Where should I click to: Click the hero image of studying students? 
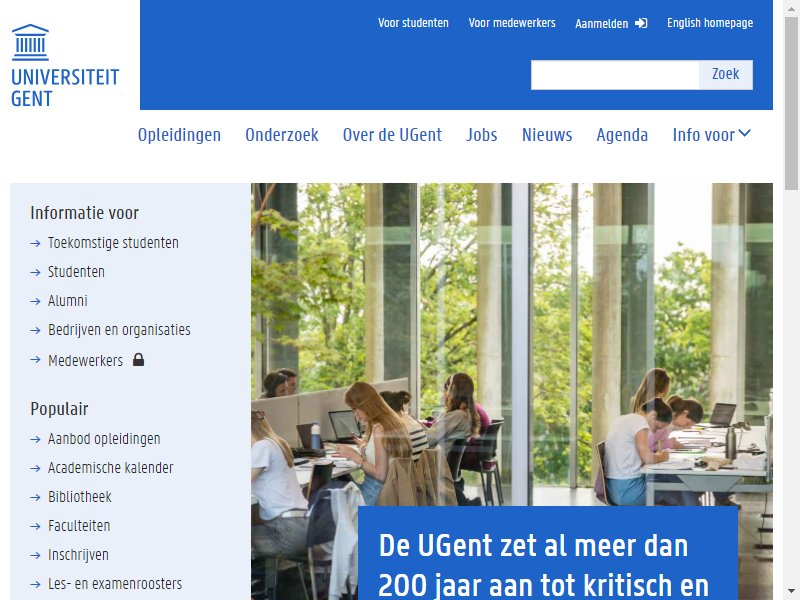click(x=512, y=344)
